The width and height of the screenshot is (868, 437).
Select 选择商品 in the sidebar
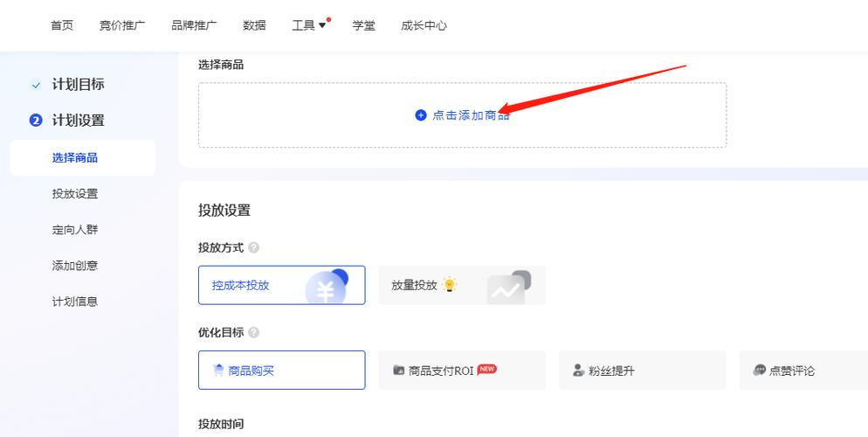pos(82,158)
